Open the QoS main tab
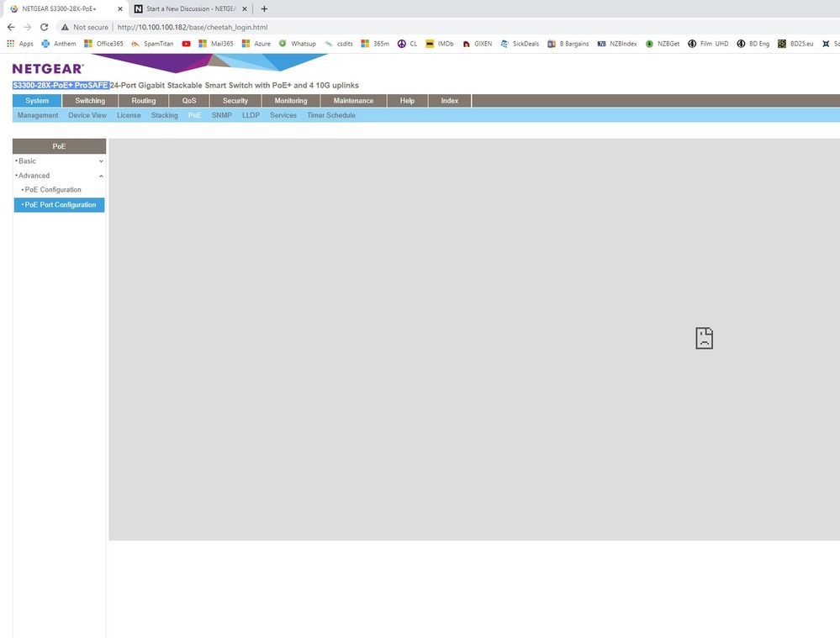Image resolution: width=840 pixels, height=638 pixels. tap(189, 101)
